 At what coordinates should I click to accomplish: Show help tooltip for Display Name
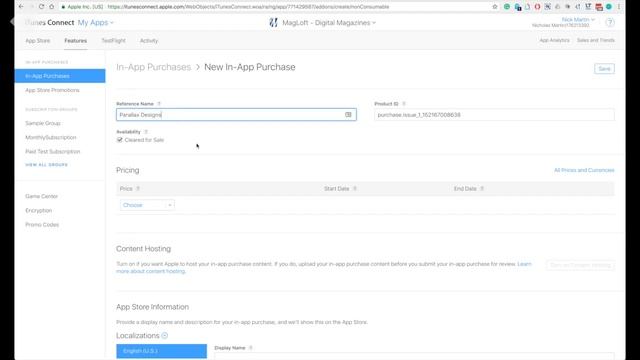(x=251, y=348)
